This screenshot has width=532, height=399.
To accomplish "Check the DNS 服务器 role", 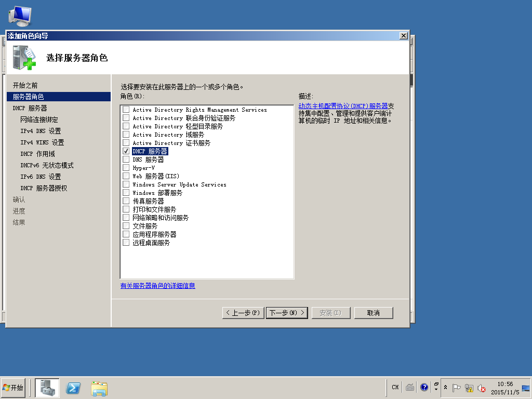I will click(126, 159).
